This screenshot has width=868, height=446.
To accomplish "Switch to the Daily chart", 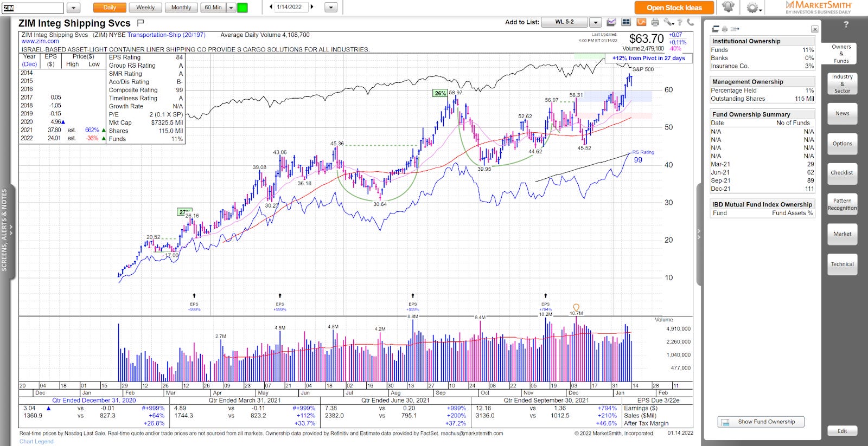I will tap(110, 8).
